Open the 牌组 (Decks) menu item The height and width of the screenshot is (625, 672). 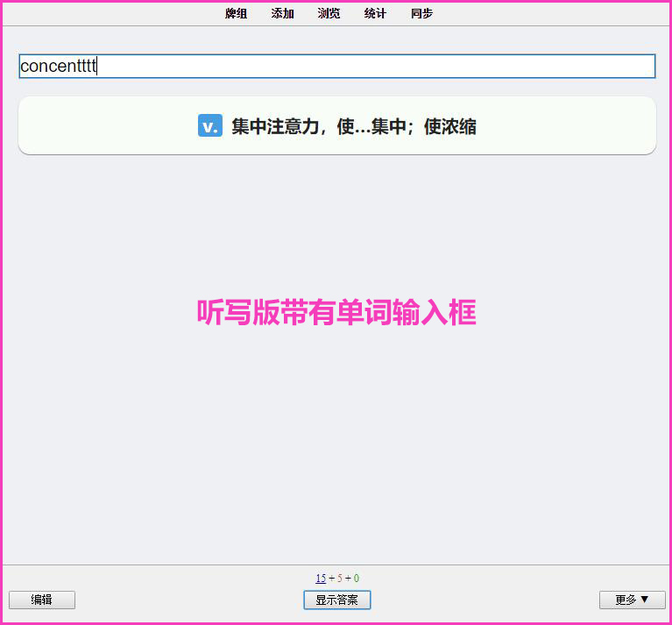pos(237,14)
